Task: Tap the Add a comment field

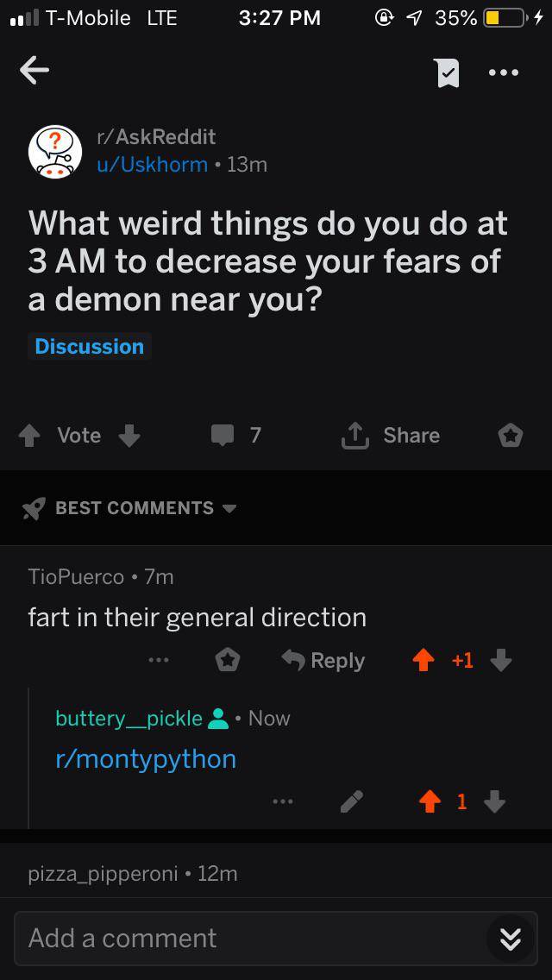Action: click(250, 938)
